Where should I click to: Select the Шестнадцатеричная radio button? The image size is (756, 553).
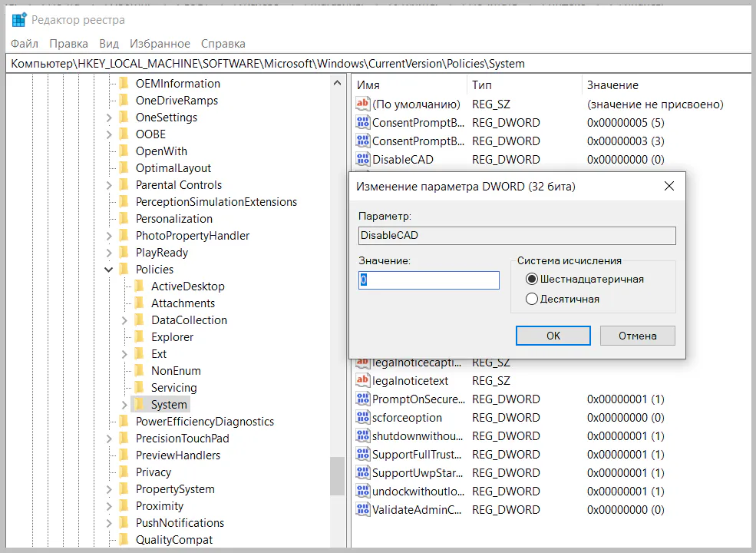point(532,279)
